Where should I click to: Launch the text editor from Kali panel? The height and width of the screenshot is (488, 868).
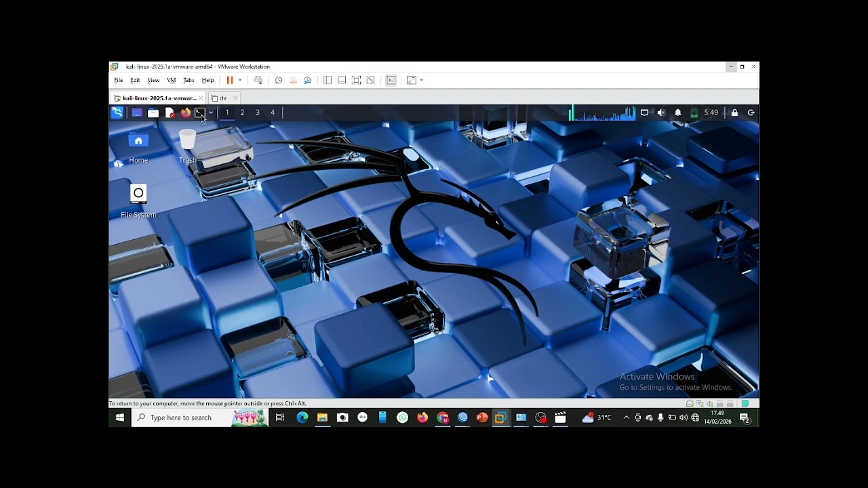170,113
